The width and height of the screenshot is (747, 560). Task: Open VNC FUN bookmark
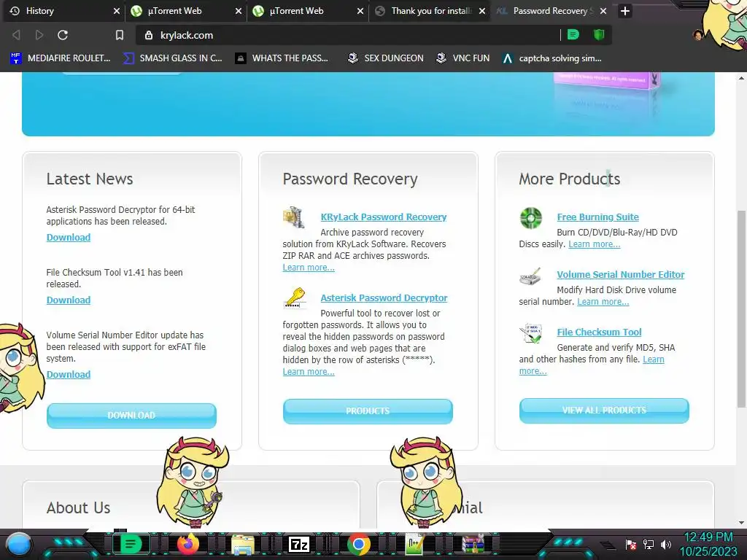pyautogui.click(x=463, y=58)
